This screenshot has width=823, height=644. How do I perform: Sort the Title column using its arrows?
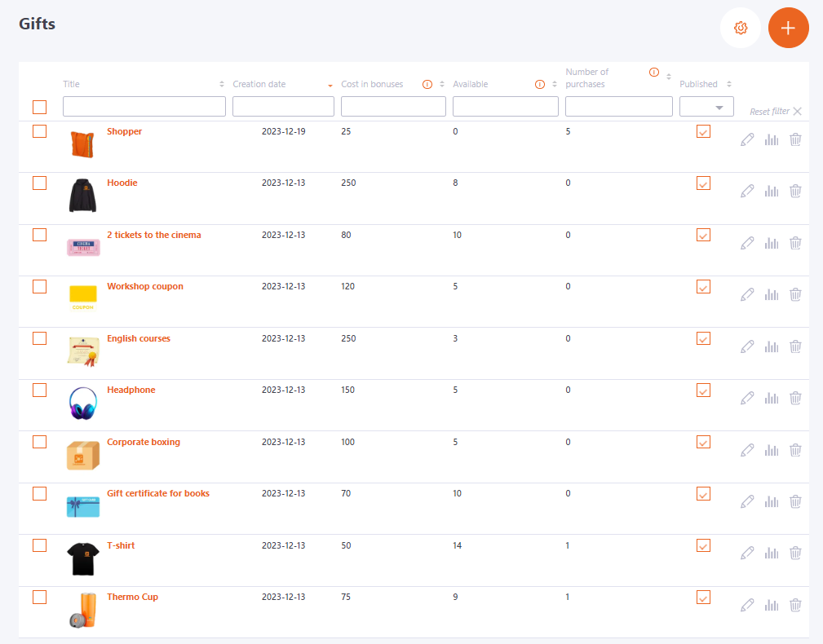click(x=222, y=84)
